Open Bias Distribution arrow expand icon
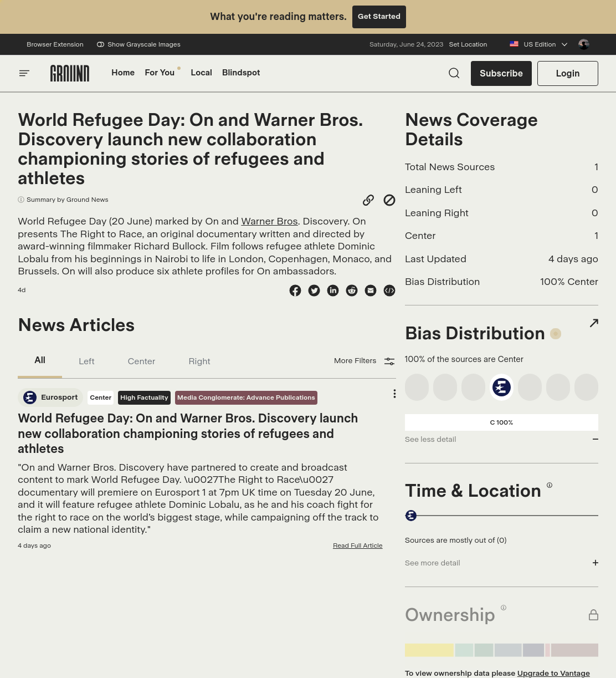The width and height of the screenshot is (616, 678). pos(594,323)
